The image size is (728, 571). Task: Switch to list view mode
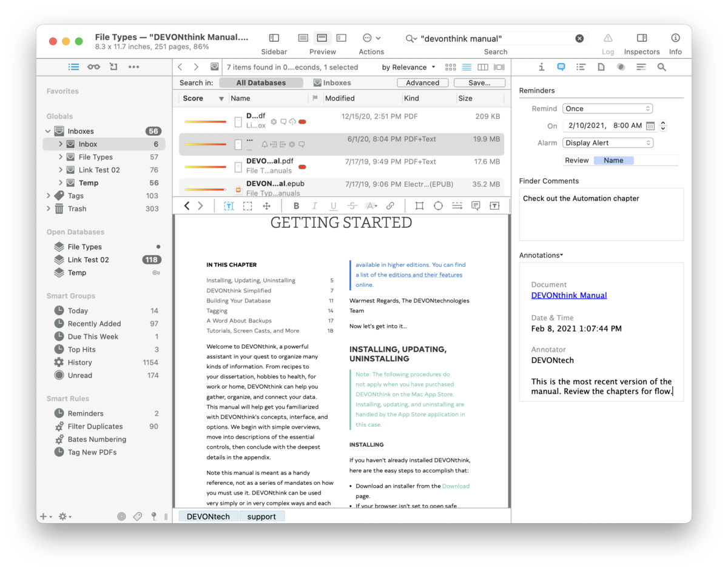coord(467,67)
